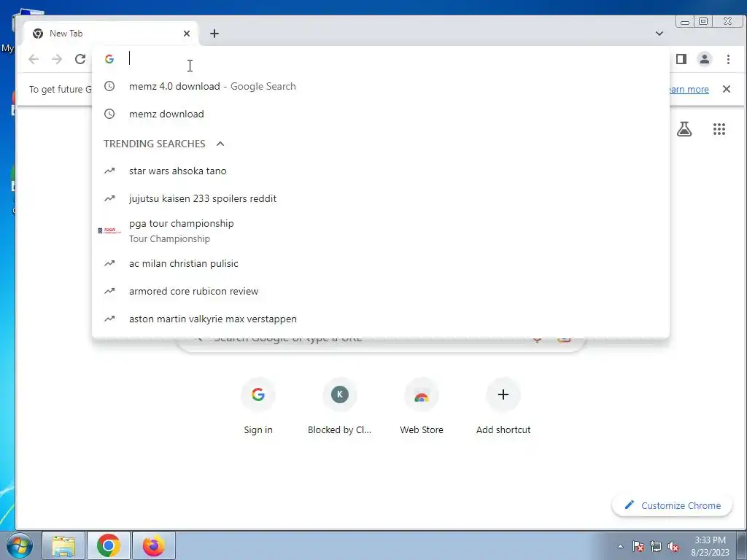Click the Chrome taskbar icon

(x=109, y=545)
